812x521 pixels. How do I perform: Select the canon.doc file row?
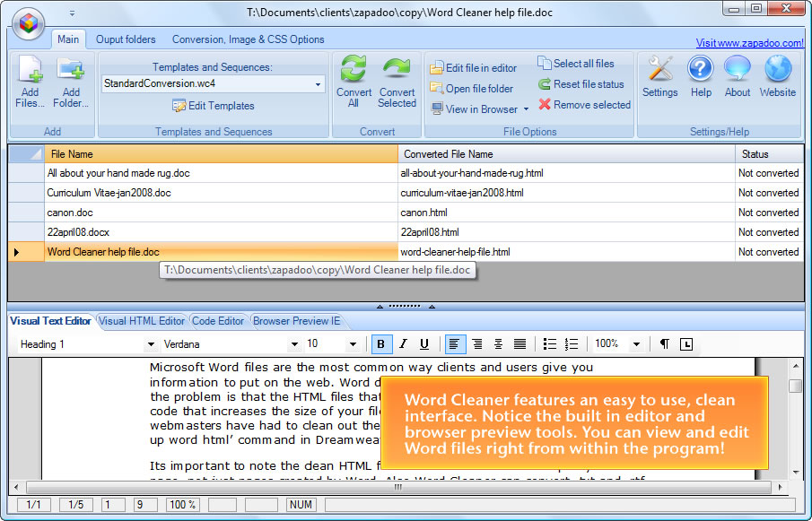[70, 213]
